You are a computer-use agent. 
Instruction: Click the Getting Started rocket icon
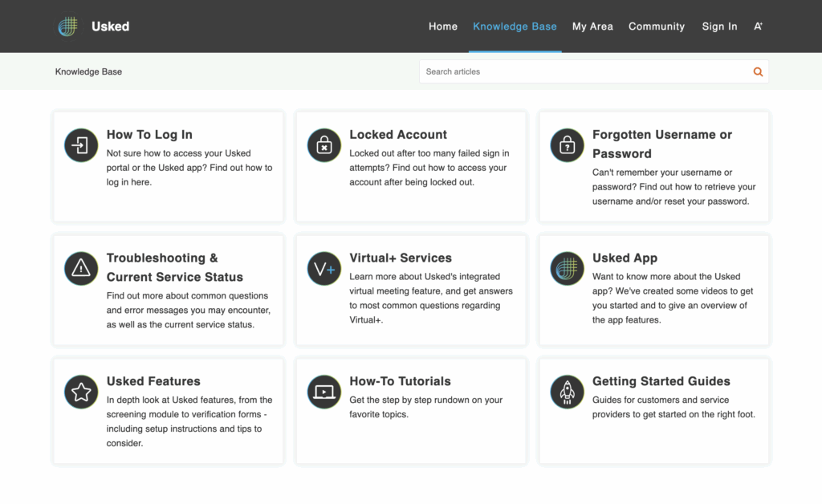click(567, 392)
